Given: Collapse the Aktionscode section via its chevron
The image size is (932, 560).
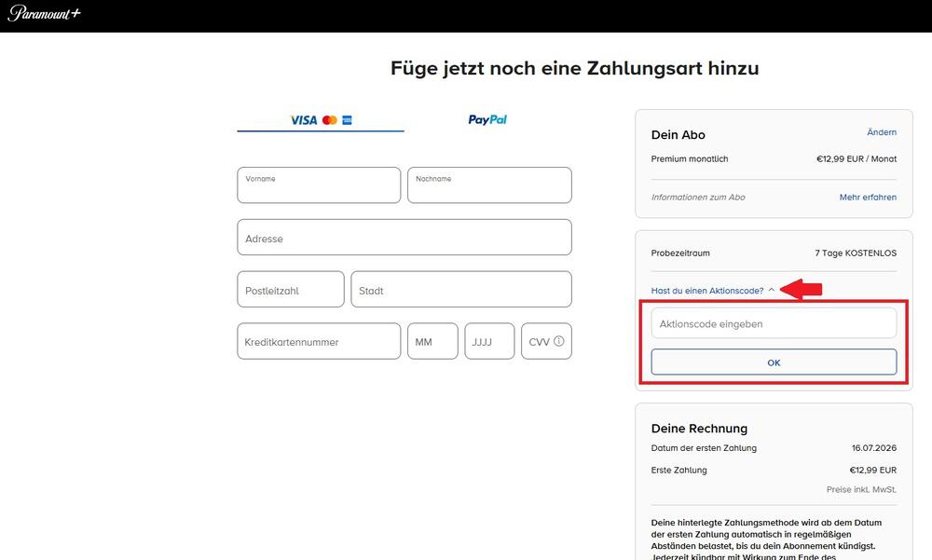Looking at the screenshot, I should point(771,290).
